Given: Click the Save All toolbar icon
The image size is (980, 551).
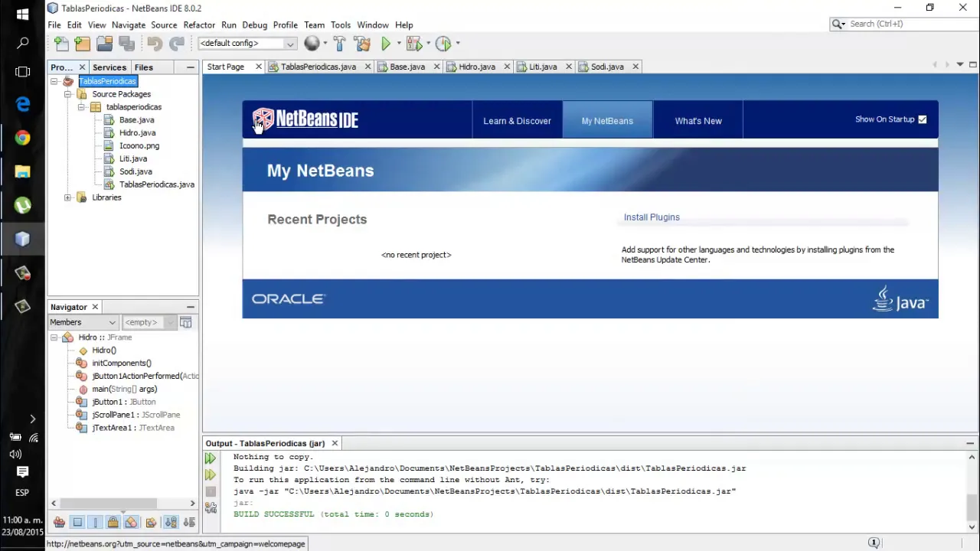Looking at the screenshot, I should pyautogui.click(x=126, y=44).
